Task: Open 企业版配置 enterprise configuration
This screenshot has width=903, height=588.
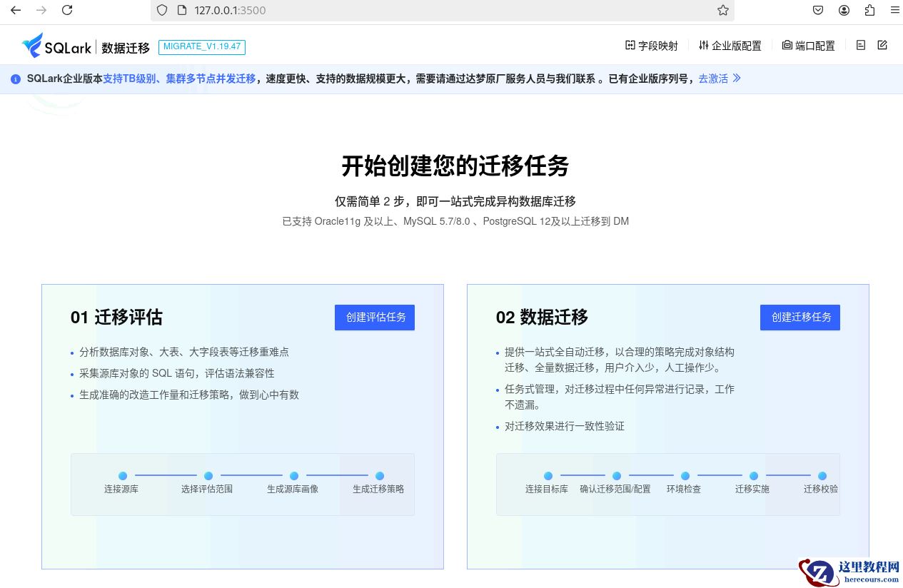Action: (730, 46)
